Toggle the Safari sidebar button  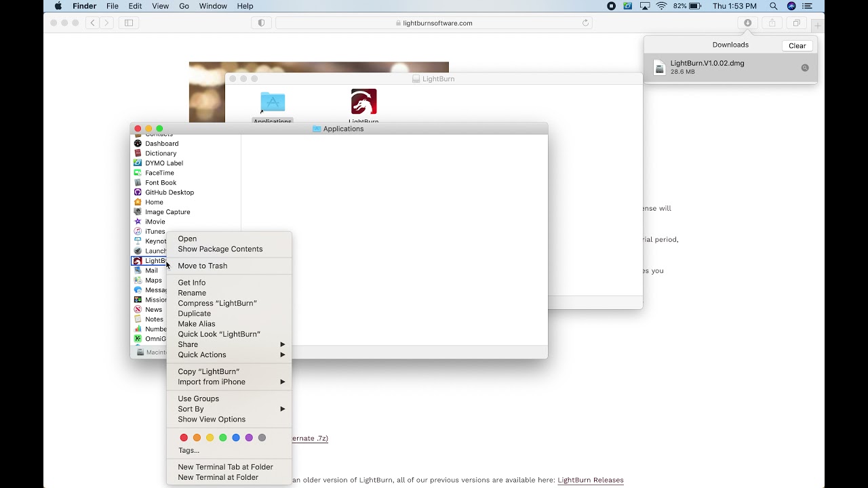click(x=128, y=23)
